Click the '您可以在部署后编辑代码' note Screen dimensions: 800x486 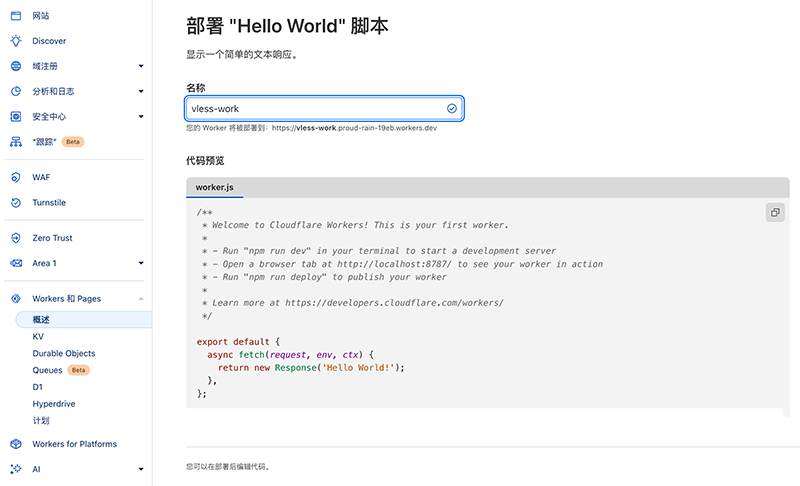[228, 467]
